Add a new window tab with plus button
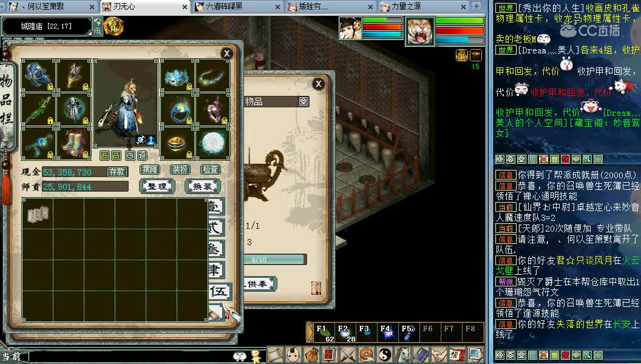 click(x=477, y=6)
